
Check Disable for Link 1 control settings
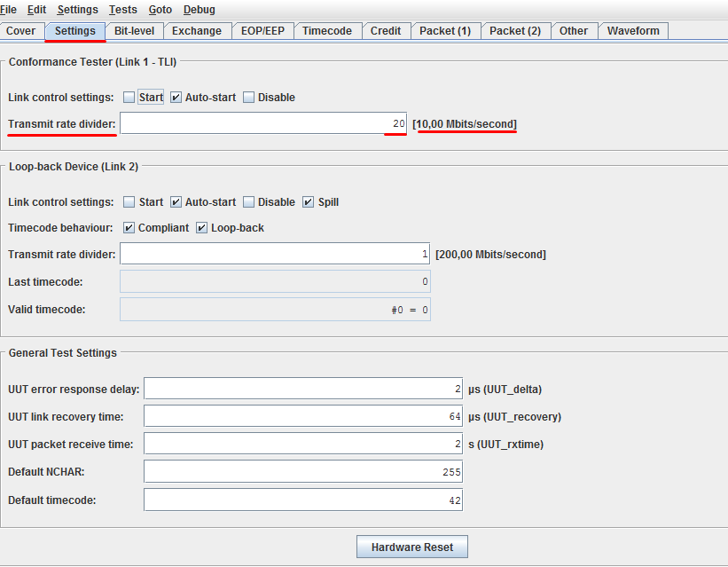[x=249, y=98]
